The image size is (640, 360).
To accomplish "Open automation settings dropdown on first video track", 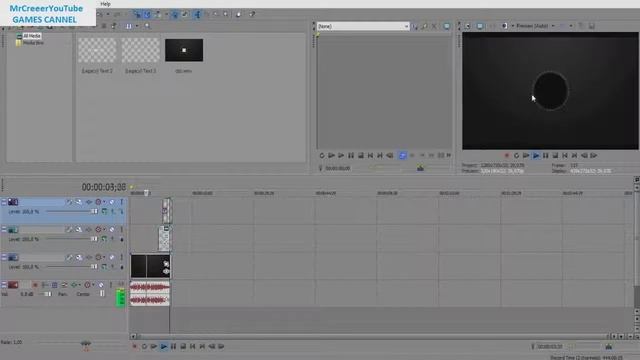I will click(x=104, y=202).
